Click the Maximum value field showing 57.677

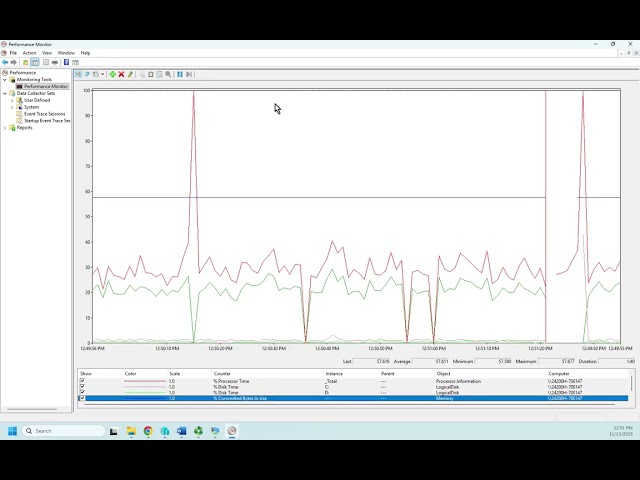557,361
